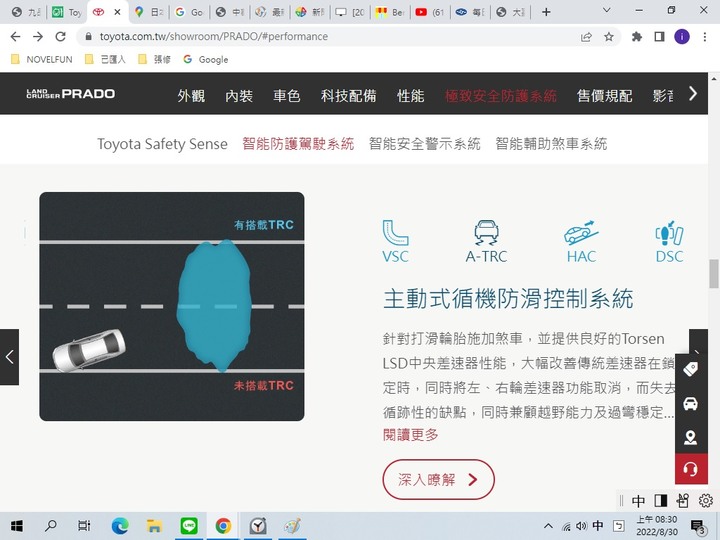Open IME settings gear icon
The image size is (720, 540).
pos(706,501)
